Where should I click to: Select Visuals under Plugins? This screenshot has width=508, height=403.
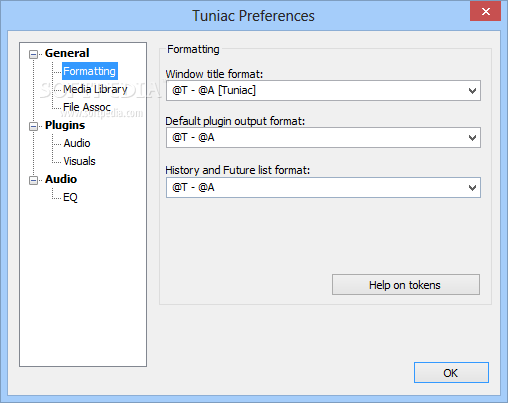[x=79, y=161]
